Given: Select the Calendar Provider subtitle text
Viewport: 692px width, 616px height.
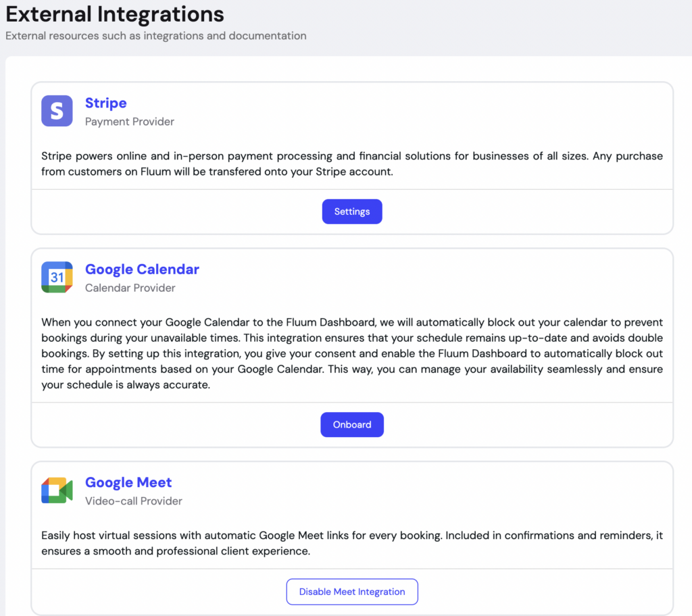Looking at the screenshot, I should (x=130, y=288).
